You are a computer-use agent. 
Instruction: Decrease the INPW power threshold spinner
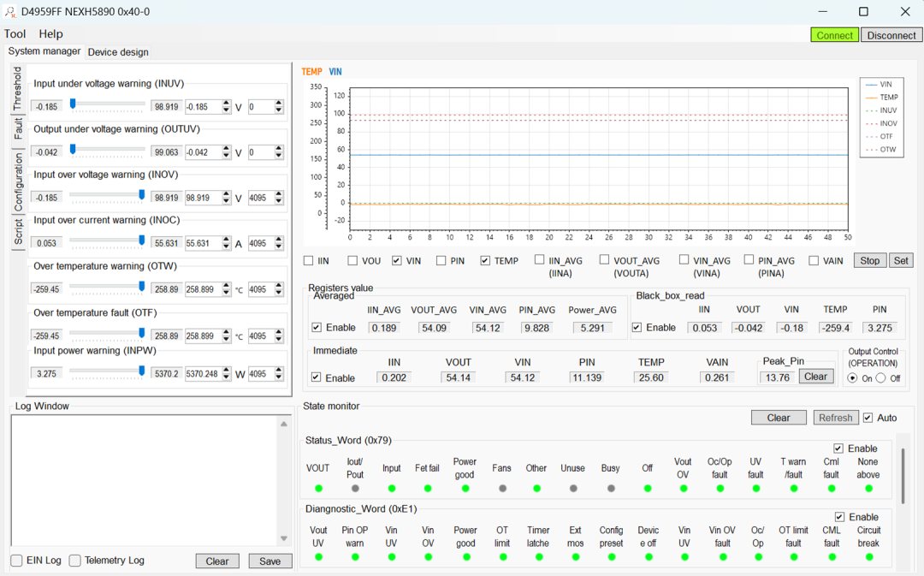(226, 377)
